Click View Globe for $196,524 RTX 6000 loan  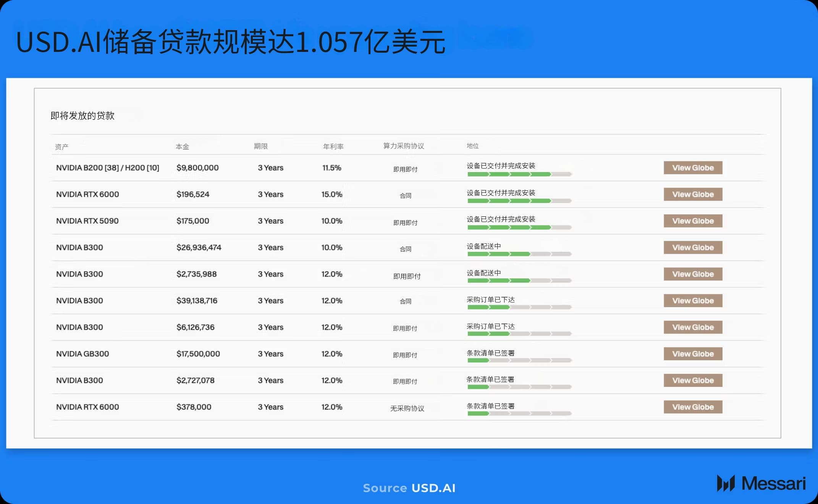pos(693,195)
